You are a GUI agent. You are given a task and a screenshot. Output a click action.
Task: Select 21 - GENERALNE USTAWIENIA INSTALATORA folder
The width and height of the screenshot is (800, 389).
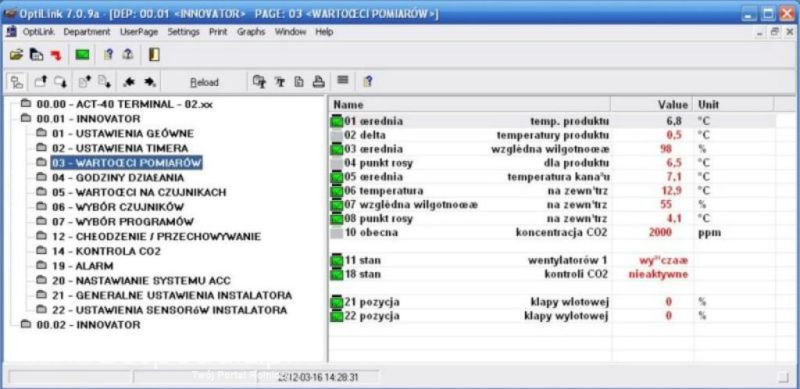click(171, 296)
